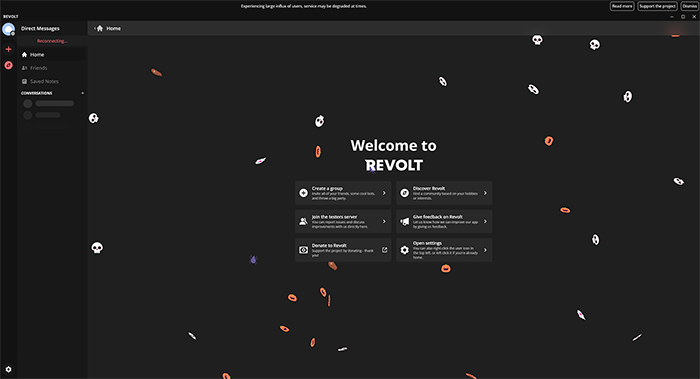700x379 pixels.
Task: Dismiss the service notice banner
Action: (689, 6)
